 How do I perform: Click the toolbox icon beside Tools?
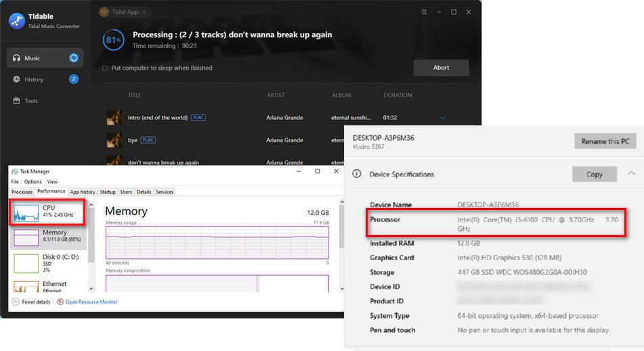tap(16, 100)
